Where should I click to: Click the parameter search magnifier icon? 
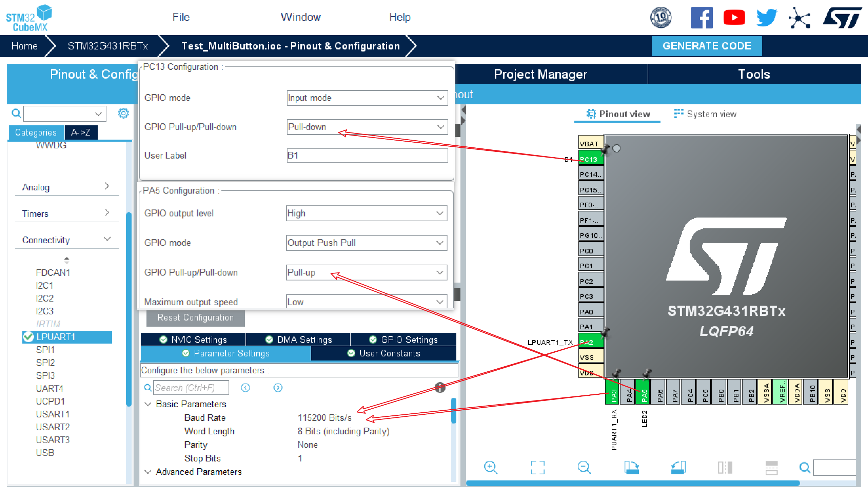click(x=148, y=388)
